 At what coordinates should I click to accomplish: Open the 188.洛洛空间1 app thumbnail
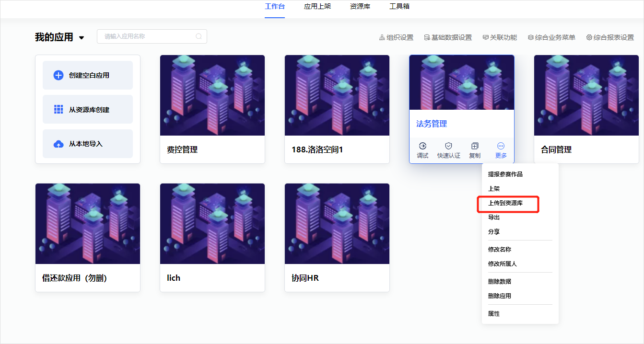click(337, 95)
